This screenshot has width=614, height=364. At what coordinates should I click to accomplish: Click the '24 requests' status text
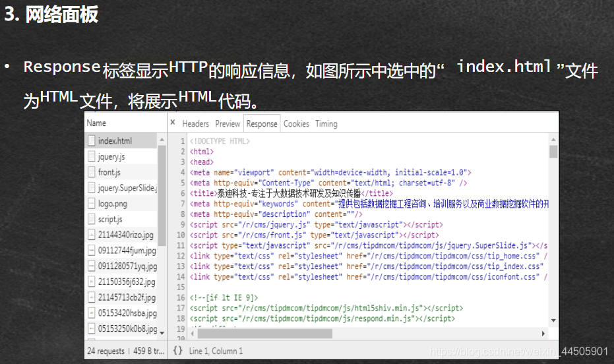pos(106,351)
